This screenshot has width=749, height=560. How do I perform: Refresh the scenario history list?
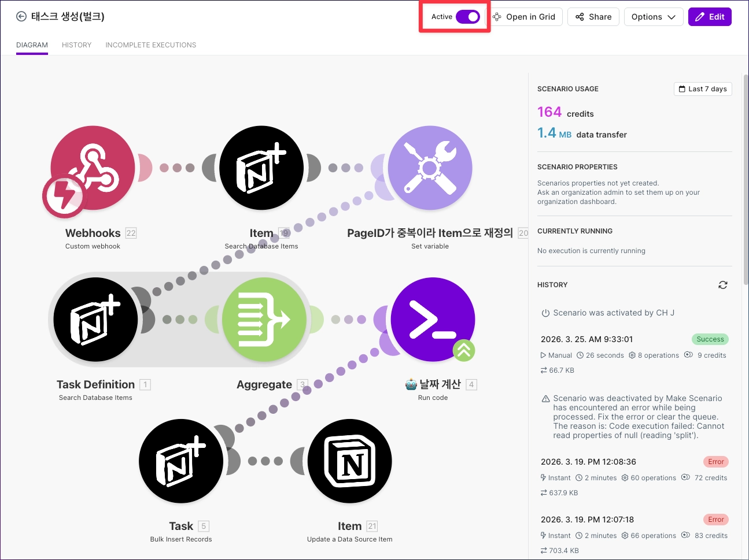(x=723, y=285)
